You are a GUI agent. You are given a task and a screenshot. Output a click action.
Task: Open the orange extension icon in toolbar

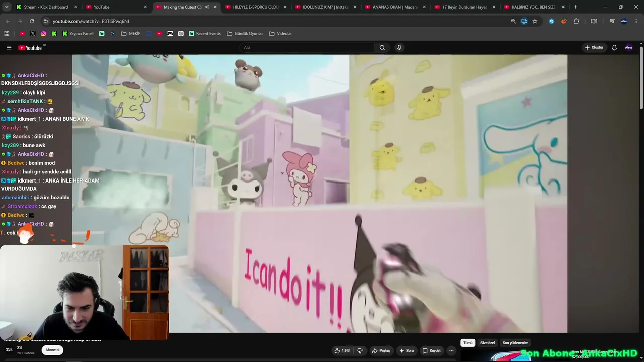pyautogui.click(x=563, y=21)
